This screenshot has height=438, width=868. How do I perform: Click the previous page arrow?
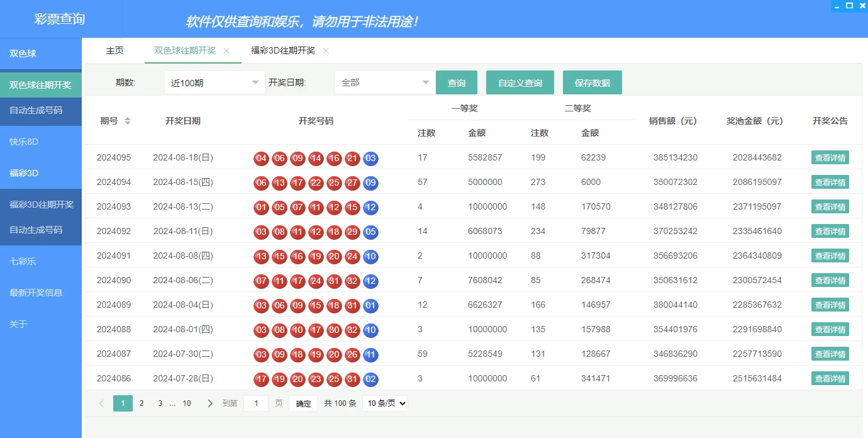[101, 403]
